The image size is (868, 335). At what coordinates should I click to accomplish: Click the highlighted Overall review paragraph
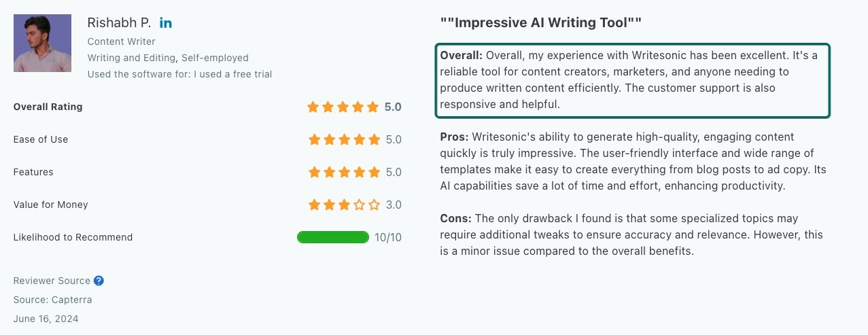(x=632, y=80)
